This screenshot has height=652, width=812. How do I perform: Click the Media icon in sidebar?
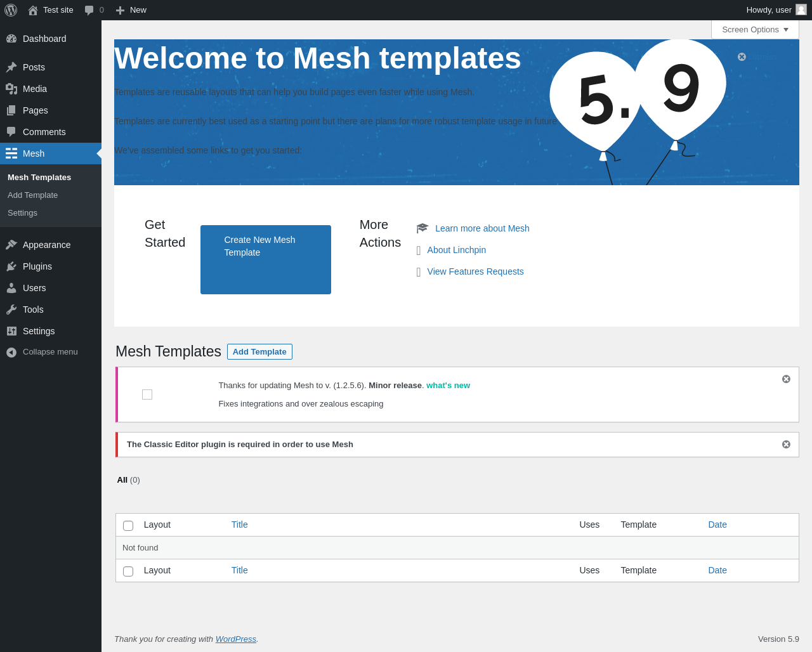(11, 89)
